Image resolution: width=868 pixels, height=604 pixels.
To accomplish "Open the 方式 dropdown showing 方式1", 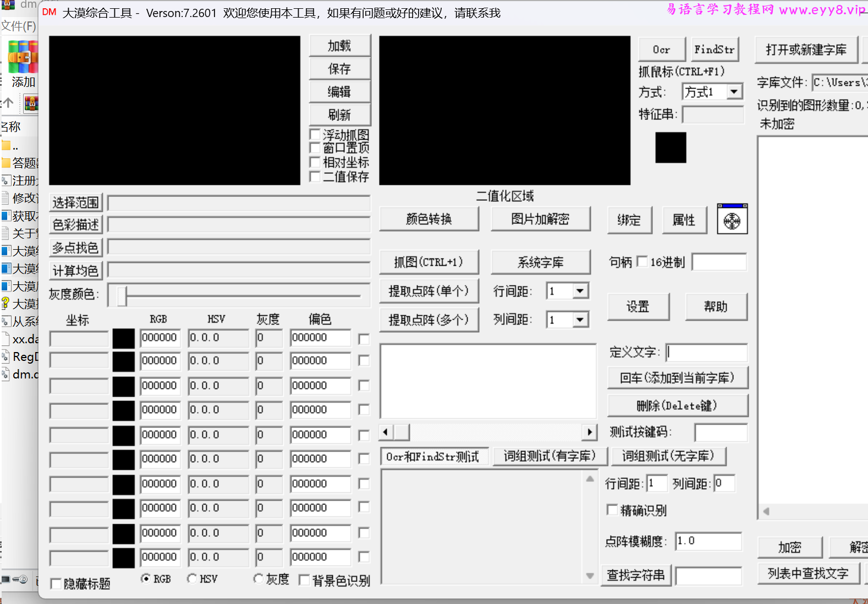I will [x=734, y=92].
